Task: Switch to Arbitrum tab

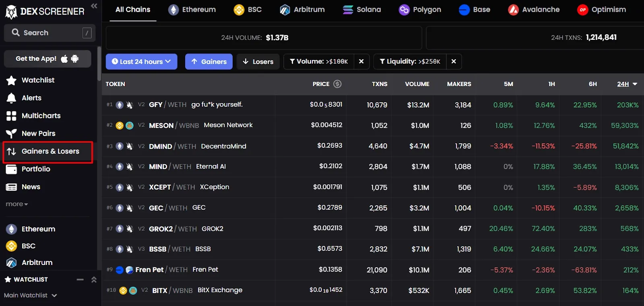Action: click(x=302, y=10)
